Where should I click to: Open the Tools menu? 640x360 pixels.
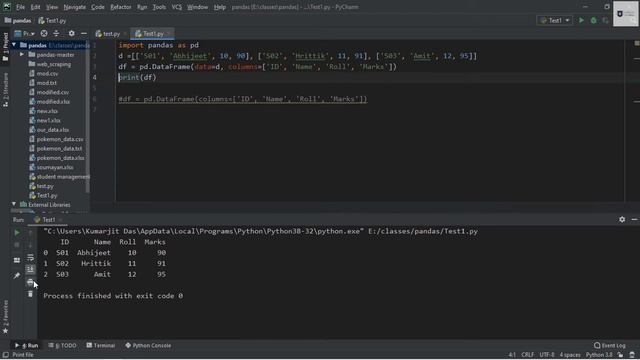click(159, 7)
